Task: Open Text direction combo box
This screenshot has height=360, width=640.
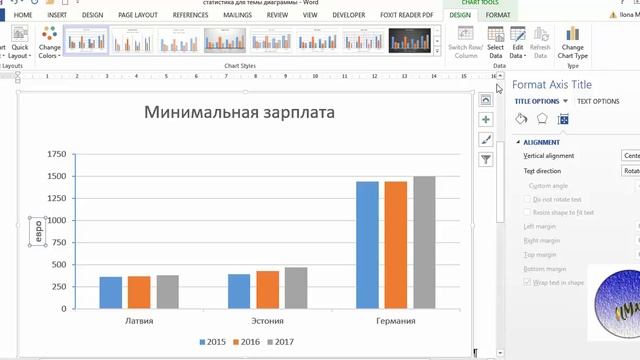Action: [x=630, y=171]
